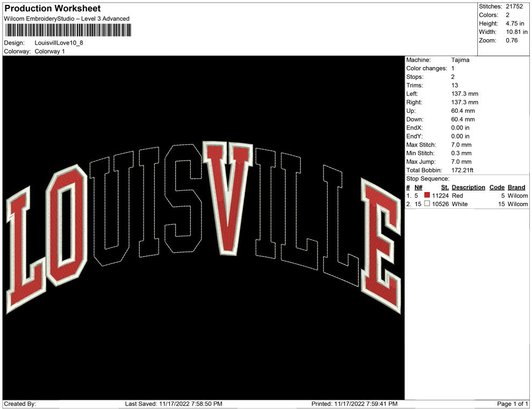Viewport: 532px width, 409px height.
Task: Click the 'Description' column header
Action: (x=469, y=187)
